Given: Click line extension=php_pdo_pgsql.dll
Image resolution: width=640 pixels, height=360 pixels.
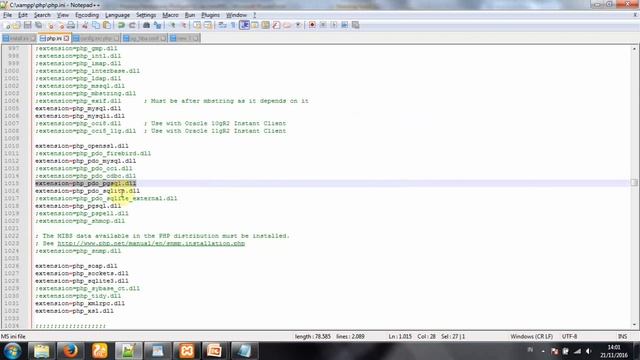Looking at the screenshot, I should coord(86,183).
